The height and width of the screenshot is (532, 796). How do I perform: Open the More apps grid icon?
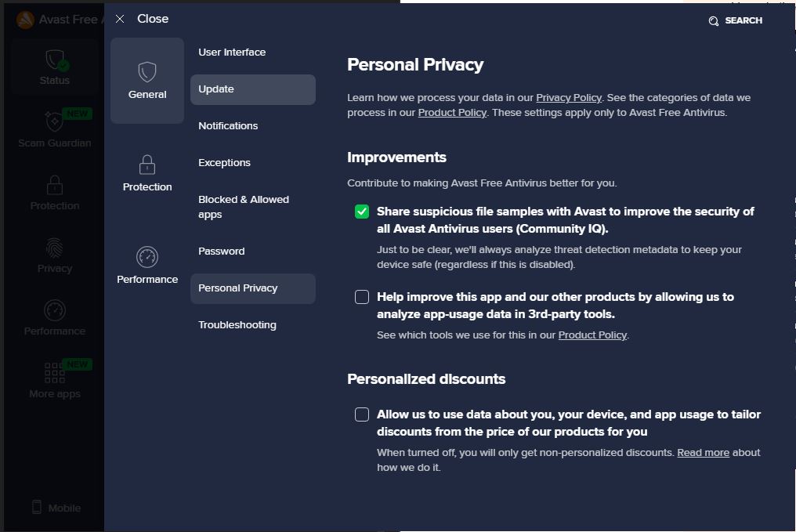55,372
